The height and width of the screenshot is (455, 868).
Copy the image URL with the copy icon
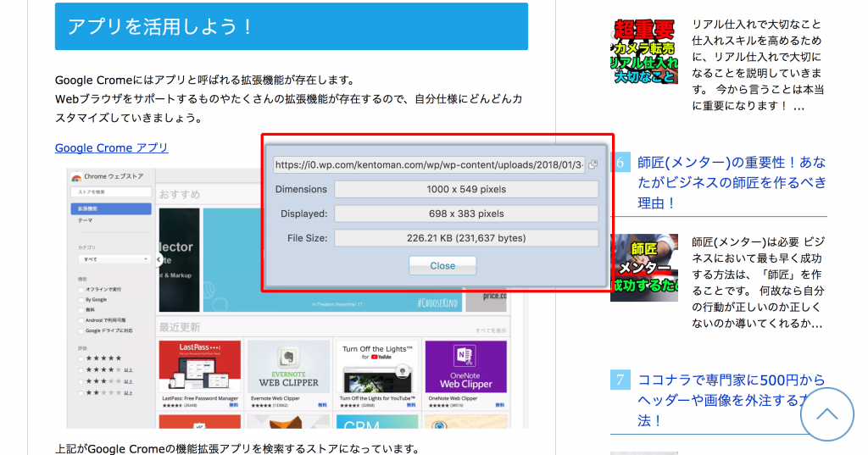[x=593, y=164]
